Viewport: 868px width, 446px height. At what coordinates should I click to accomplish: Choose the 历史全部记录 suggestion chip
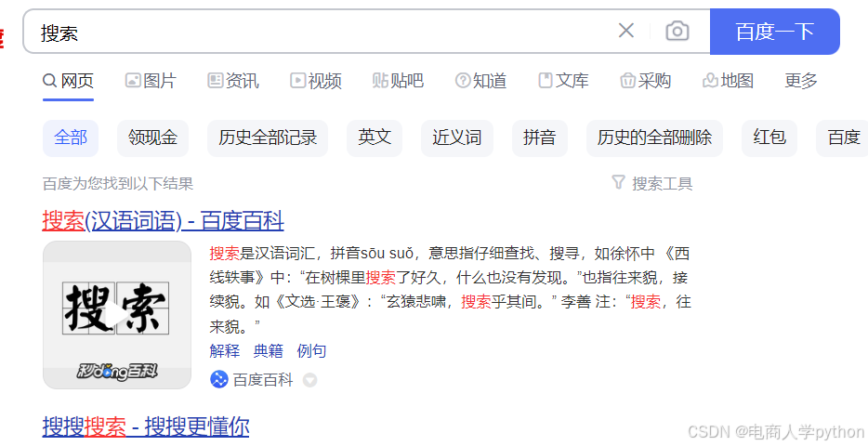point(268,138)
